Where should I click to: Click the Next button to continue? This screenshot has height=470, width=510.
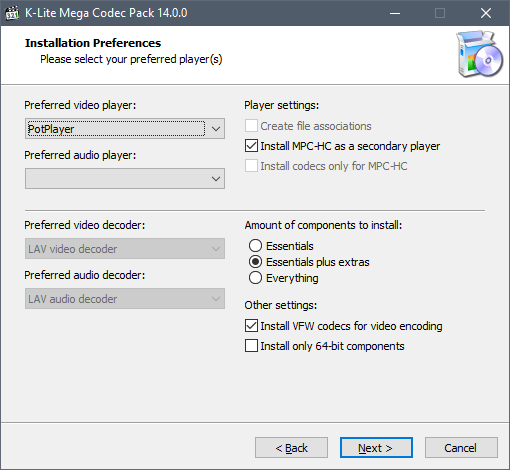tap(376, 448)
